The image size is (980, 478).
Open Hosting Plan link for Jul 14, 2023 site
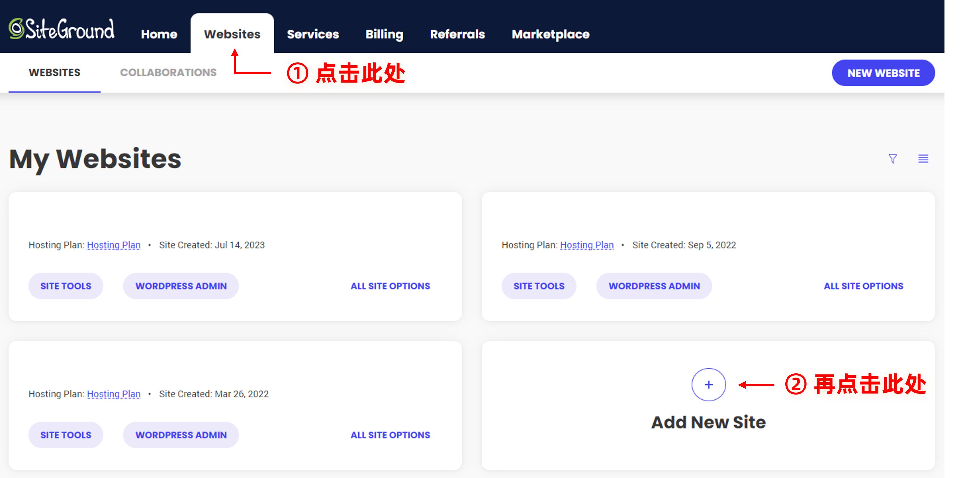pyautogui.click(x=113, y=245)
